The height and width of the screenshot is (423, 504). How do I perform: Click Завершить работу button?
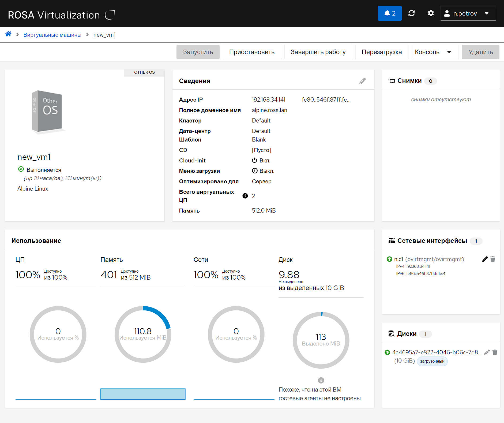pos(318,52)
